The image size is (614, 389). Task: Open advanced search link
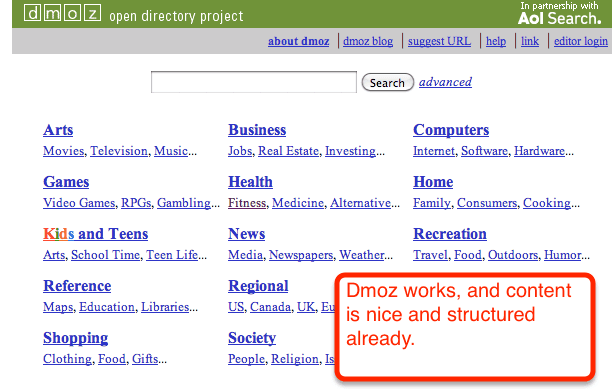coord(445,82)
